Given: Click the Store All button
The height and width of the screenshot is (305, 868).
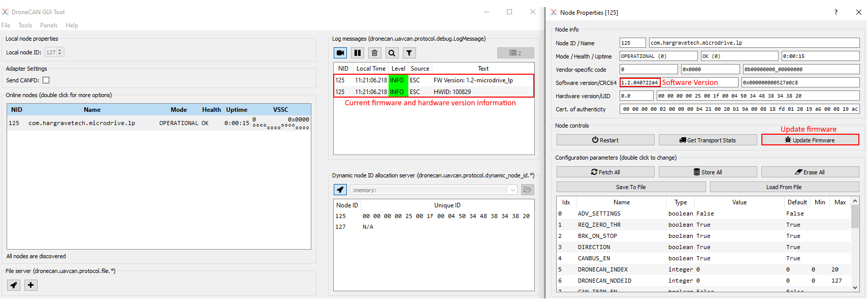Looking at the screenshot, I should (x=708, y=172).
